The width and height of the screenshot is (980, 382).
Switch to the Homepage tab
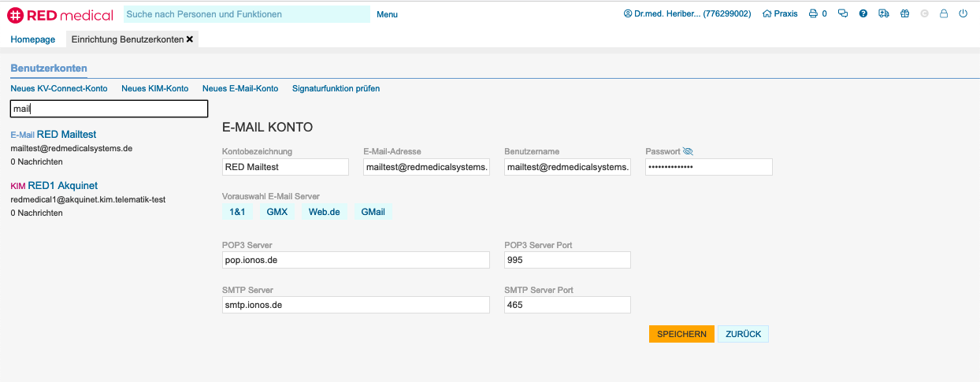pyautogui.click(x=33, y=39)
